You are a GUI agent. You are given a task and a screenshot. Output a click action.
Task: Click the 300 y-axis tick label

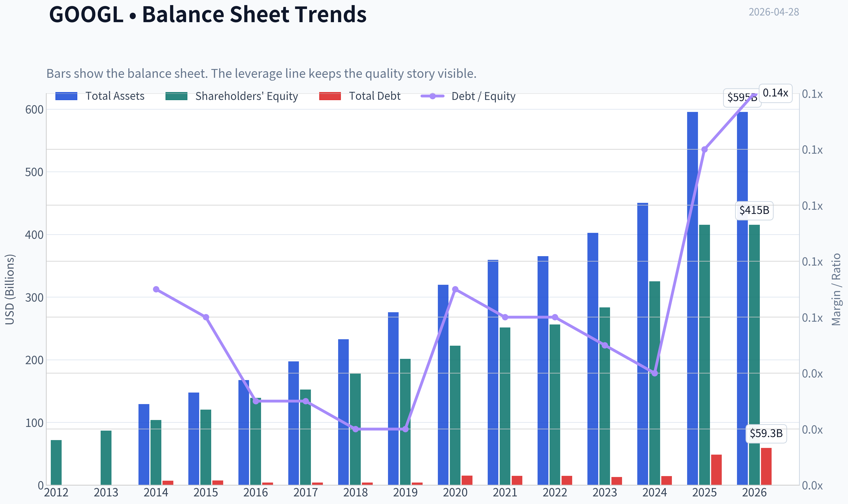tap(34, 297)
